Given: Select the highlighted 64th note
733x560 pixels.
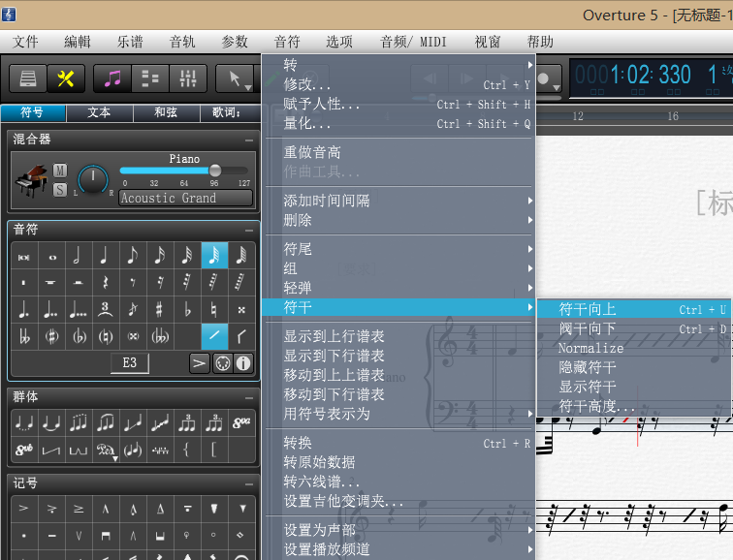Looking at the screenshot, I should [214, 256].
